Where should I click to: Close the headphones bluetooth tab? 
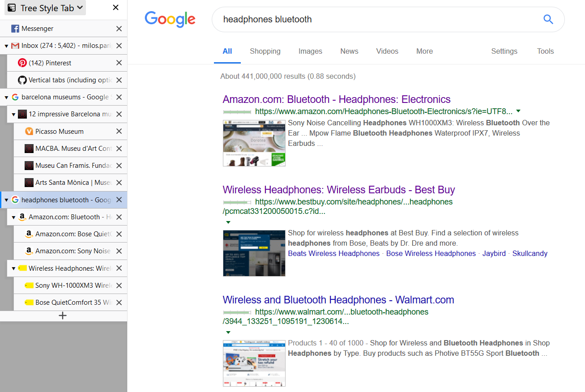tap(119, 200)
